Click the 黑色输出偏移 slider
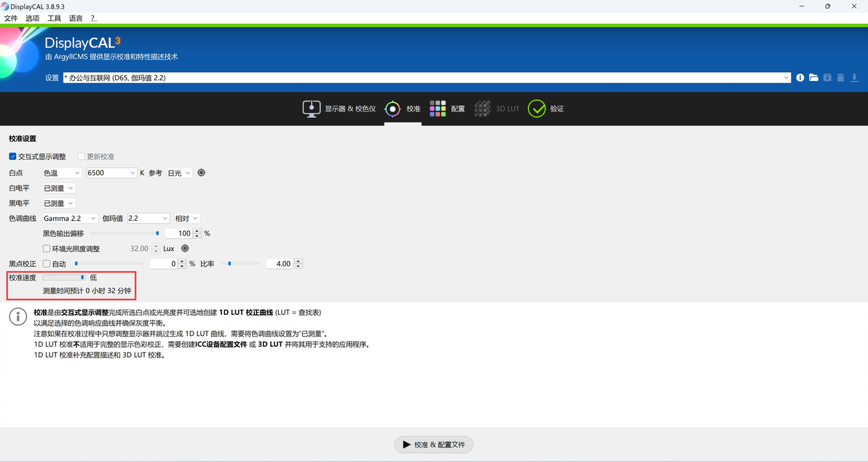 (x=125, y=233)
